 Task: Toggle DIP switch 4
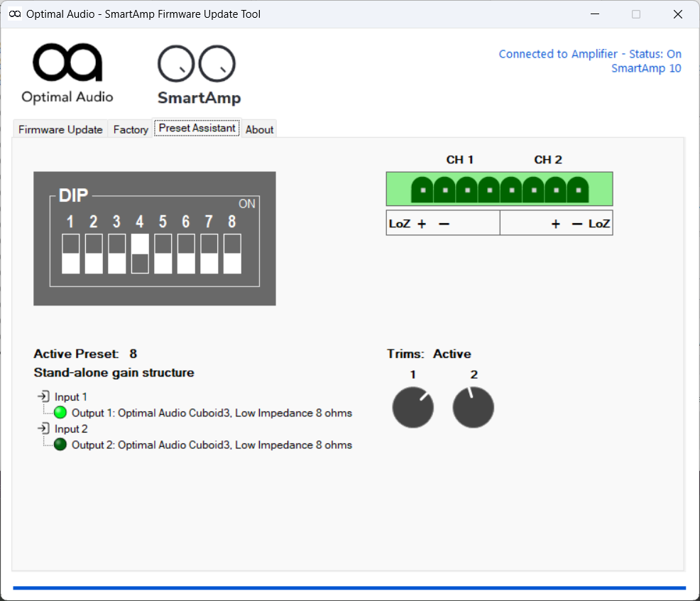140,254
